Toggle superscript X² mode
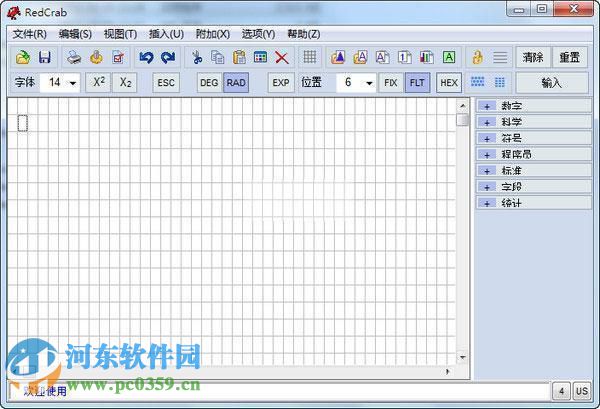The image size is (600, 409). (98, 82)
